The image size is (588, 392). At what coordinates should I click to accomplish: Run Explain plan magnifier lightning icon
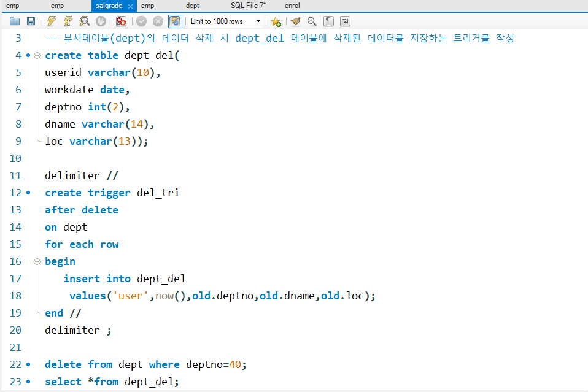[84, 21]
